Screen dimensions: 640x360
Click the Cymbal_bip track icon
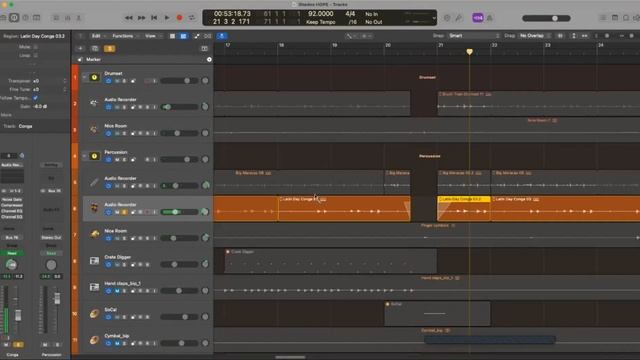tap(94, 340)
